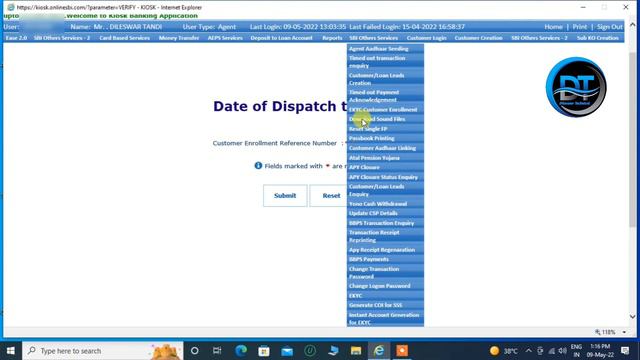
Task: Launch Microsoft Edge from taskbar
Action: coord(241,351)
